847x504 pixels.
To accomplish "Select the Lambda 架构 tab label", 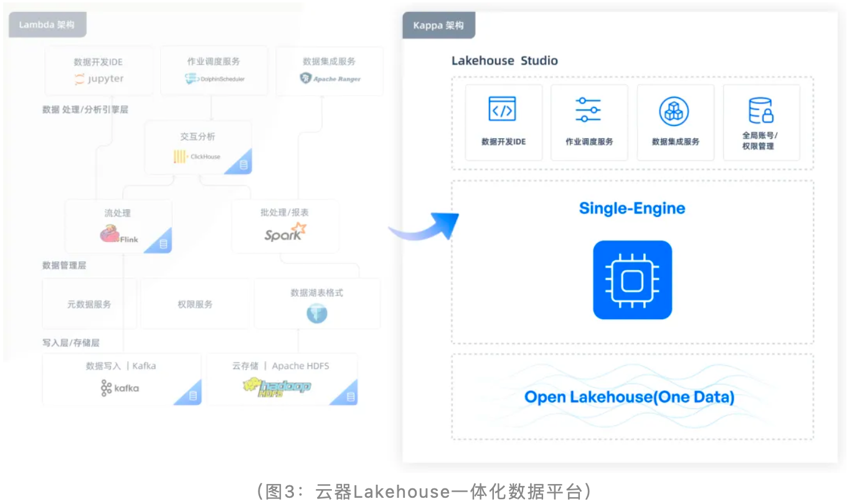I will (47, 25).
